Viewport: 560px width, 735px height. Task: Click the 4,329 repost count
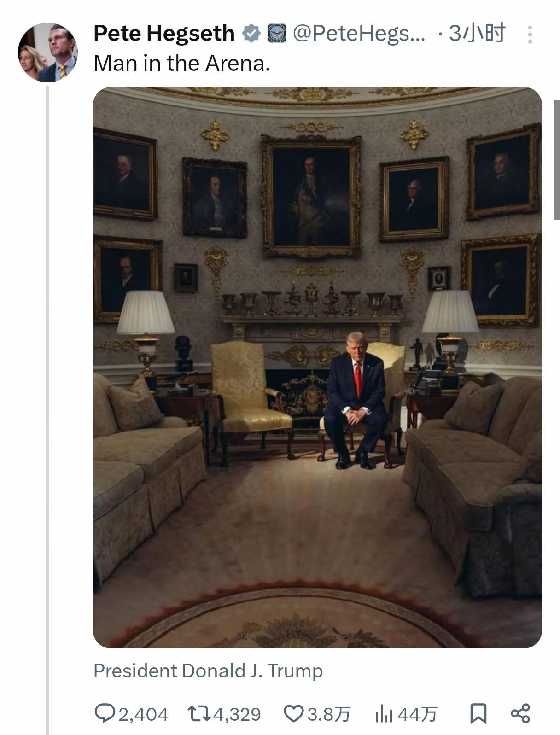237,714
